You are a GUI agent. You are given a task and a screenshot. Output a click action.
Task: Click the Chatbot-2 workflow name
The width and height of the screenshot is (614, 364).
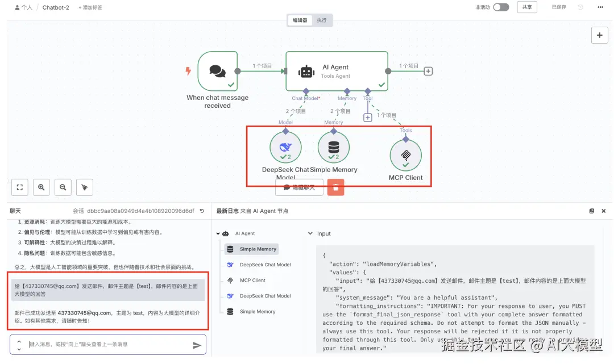click(x=56, y=7)
